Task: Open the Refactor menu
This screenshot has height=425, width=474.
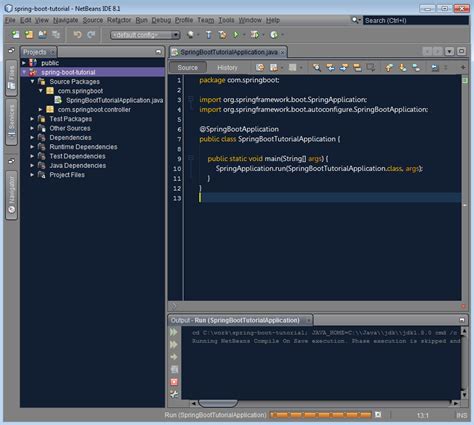Action: [119, 20]
